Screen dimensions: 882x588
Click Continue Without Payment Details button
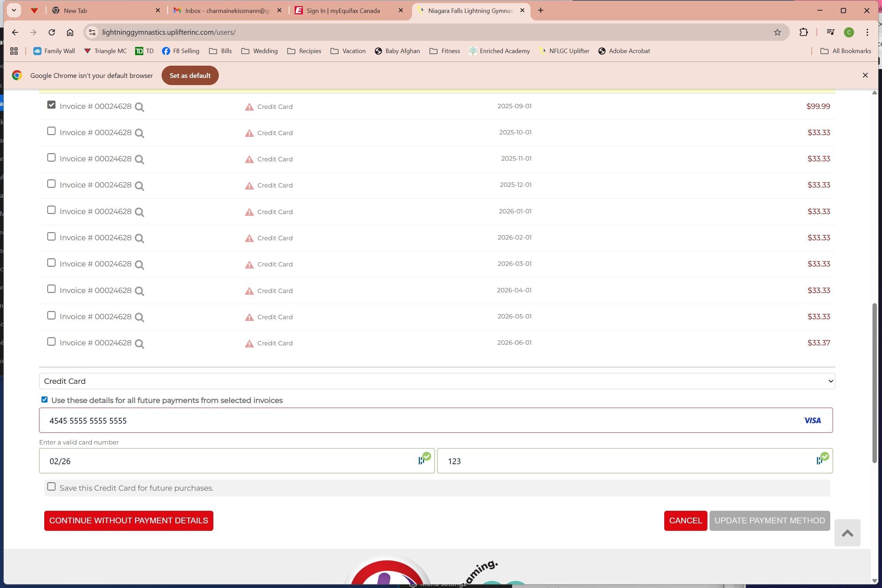128,521
